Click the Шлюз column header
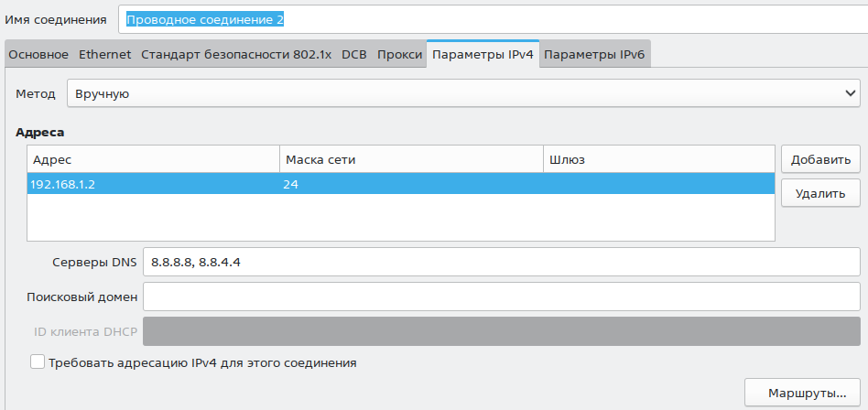The height and width of the screenshot is (410, 868). pyautogui.click(x=658, y=160)
